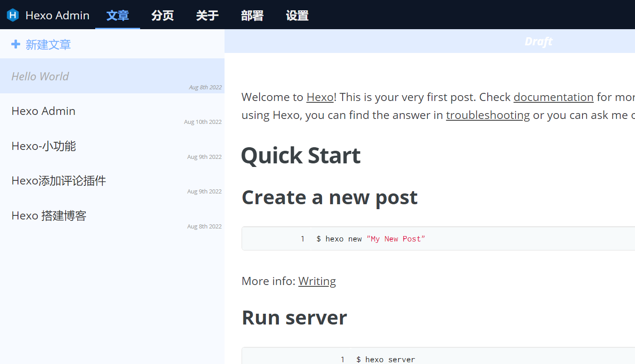Screen dimensions: 635x364
Task: Click the Draft status label
Action: click(x=538, y=41)
